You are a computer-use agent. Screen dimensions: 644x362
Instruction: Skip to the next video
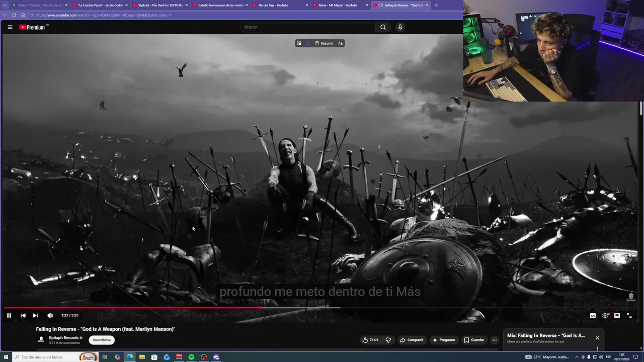[x=35, y=315]
